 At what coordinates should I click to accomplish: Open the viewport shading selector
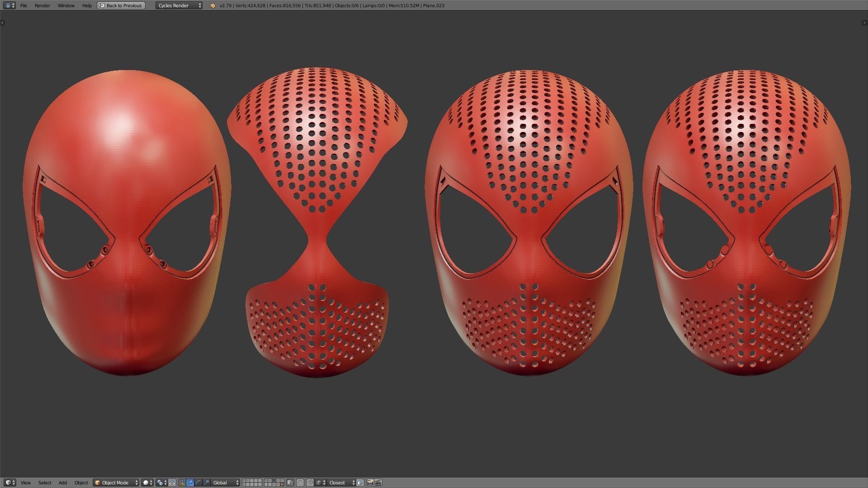[x=148, y=483]
